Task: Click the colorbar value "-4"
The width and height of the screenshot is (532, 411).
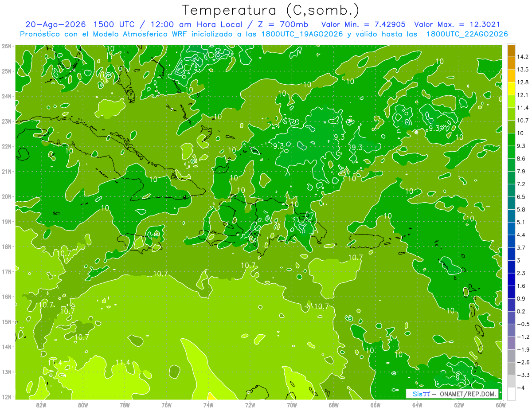Action: pos(521,388)
